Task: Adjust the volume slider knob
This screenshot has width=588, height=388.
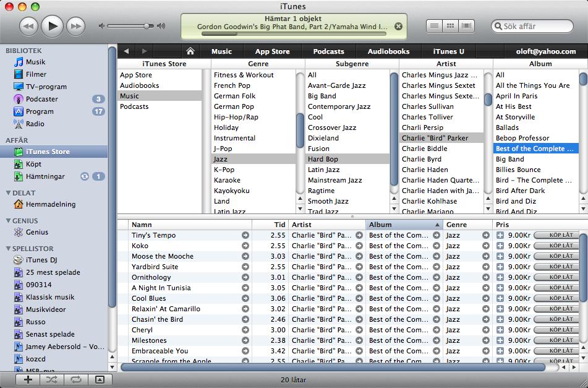Action: coord(147,26)
